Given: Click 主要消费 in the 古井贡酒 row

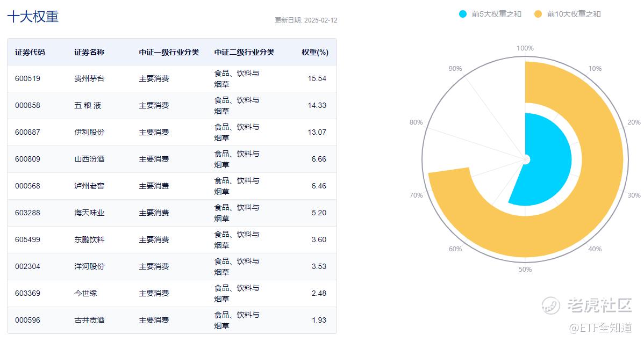Looking at the screenshot, I should click(x=154, y=321).
